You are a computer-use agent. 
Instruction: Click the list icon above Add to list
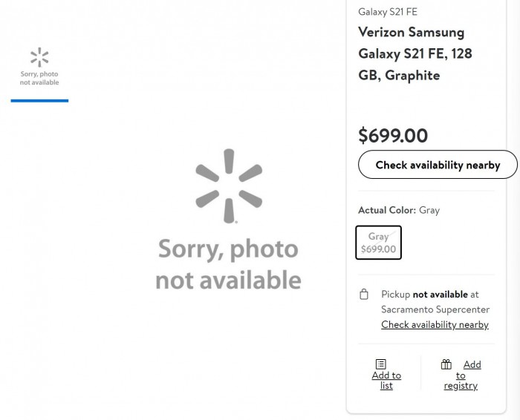381,364
